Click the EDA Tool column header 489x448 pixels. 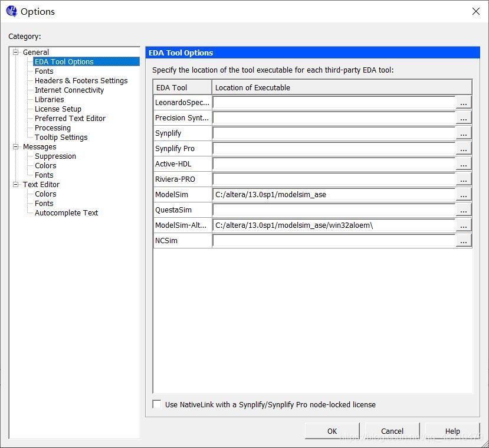coord(183,87)
